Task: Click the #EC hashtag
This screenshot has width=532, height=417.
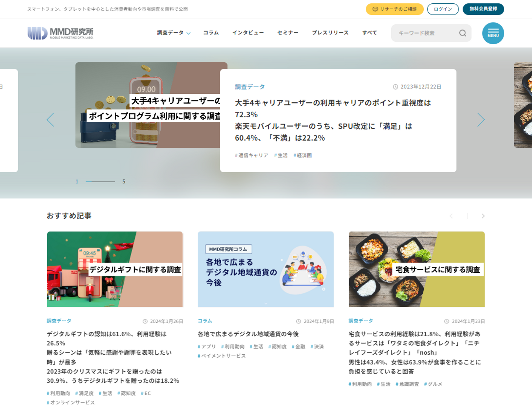Action: click(146, 393)
